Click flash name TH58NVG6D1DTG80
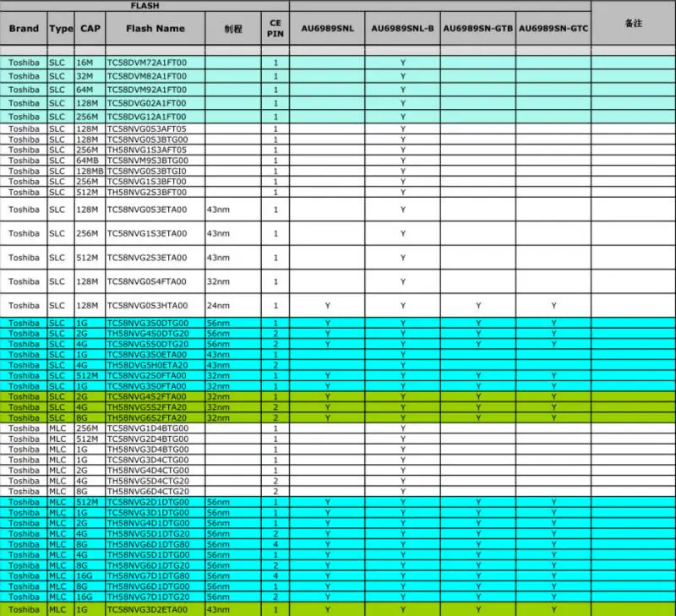Image resolution: width=676 pixels, height=616 pixels. pos(148,544)
